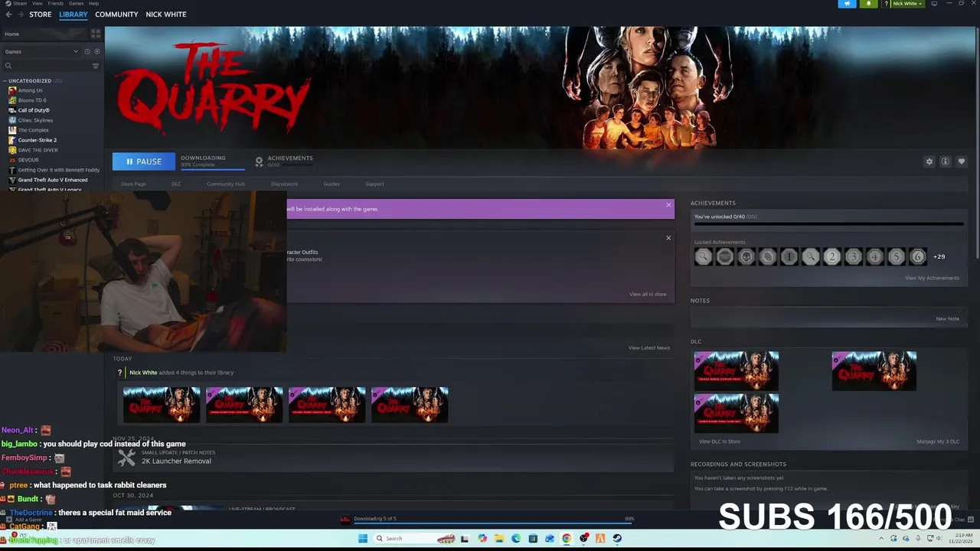Add The Quarry to favorites heart
980x551 pixels.
[962, 161]
